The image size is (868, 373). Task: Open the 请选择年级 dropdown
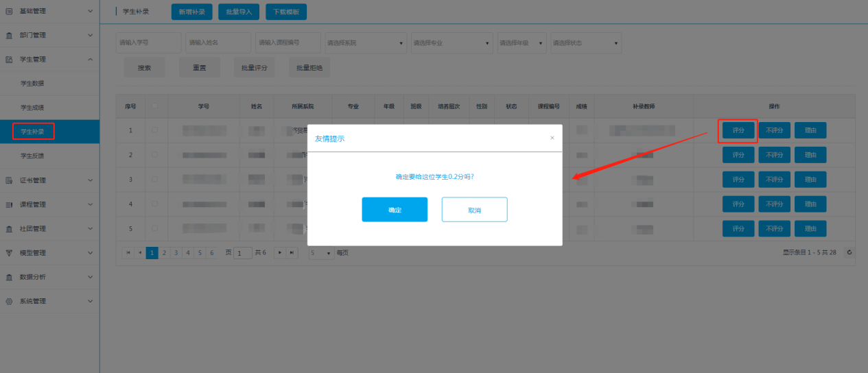pyautogui.click(x=522, y=43)
